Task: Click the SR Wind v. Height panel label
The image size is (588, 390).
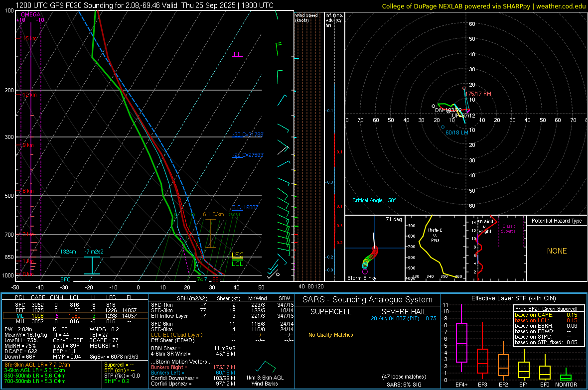Action: (x=485, y=227)
